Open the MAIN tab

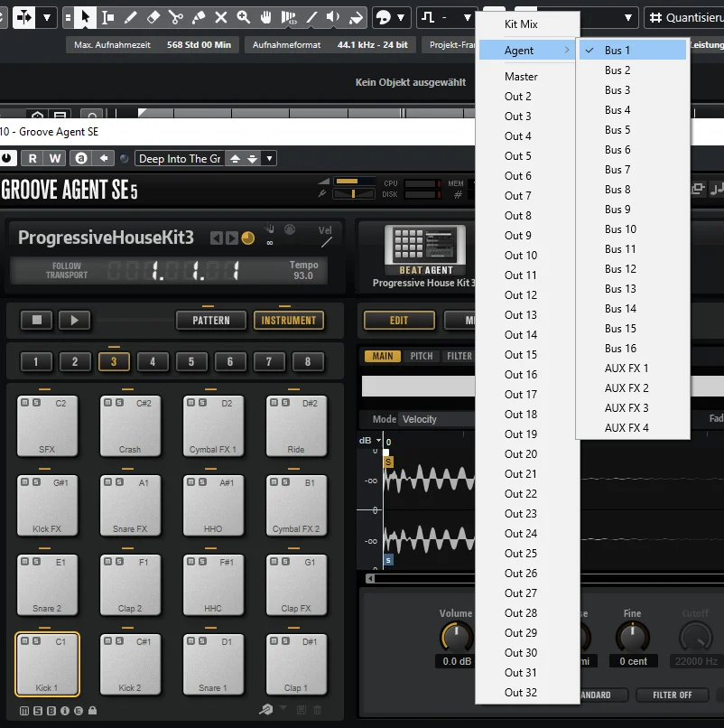[x=383, y=356]
